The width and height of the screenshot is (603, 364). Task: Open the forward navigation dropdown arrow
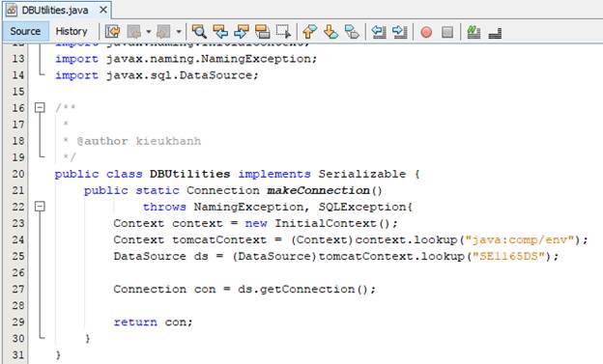tap(179, 32)
